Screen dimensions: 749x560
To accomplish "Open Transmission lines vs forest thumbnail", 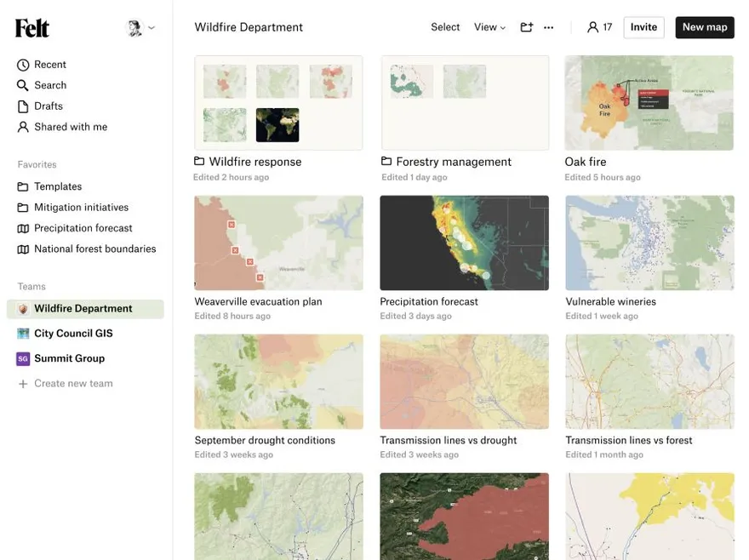I will coord(649,381).
